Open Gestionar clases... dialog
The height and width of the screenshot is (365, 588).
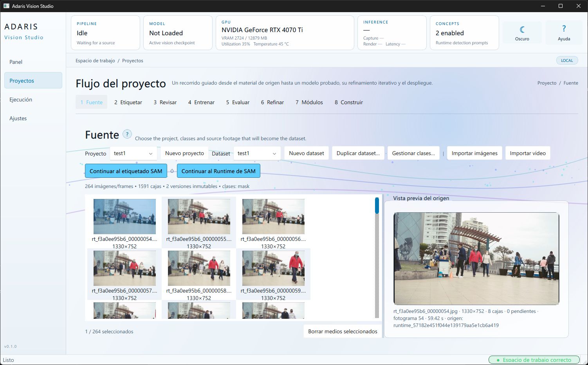tap(413, 153)
